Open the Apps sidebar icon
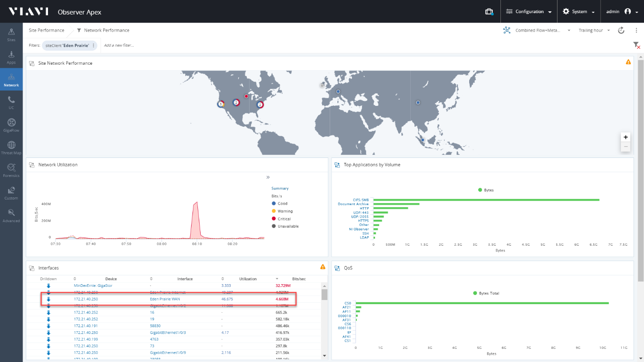This screenshot has width=644, height=362. click(11, 57)
